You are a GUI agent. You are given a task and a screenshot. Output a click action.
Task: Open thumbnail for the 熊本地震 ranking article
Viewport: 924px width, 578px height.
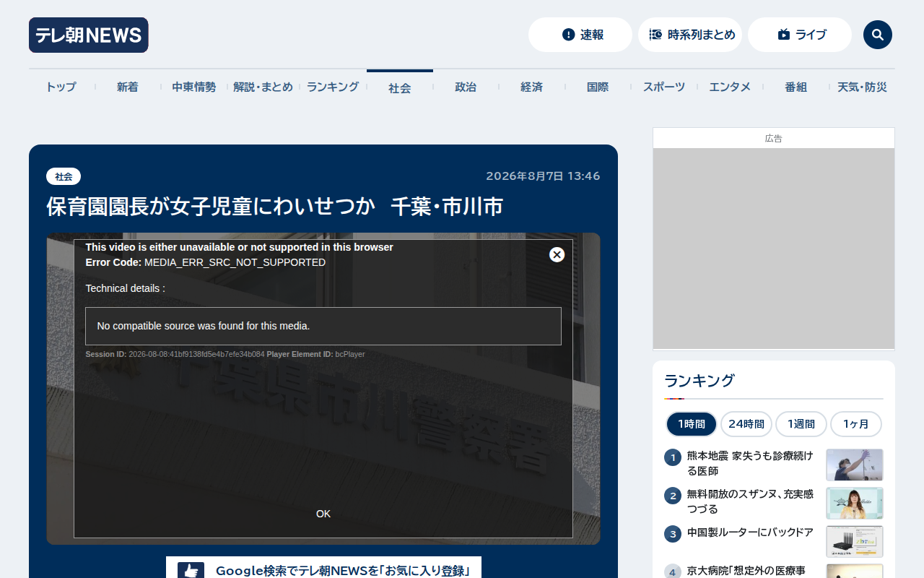(855, 465)
